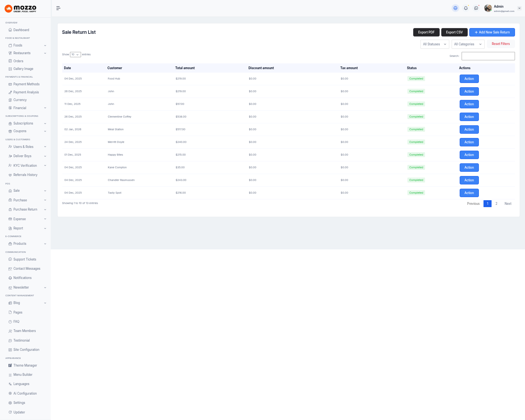Click the notification bell icon

466,8
